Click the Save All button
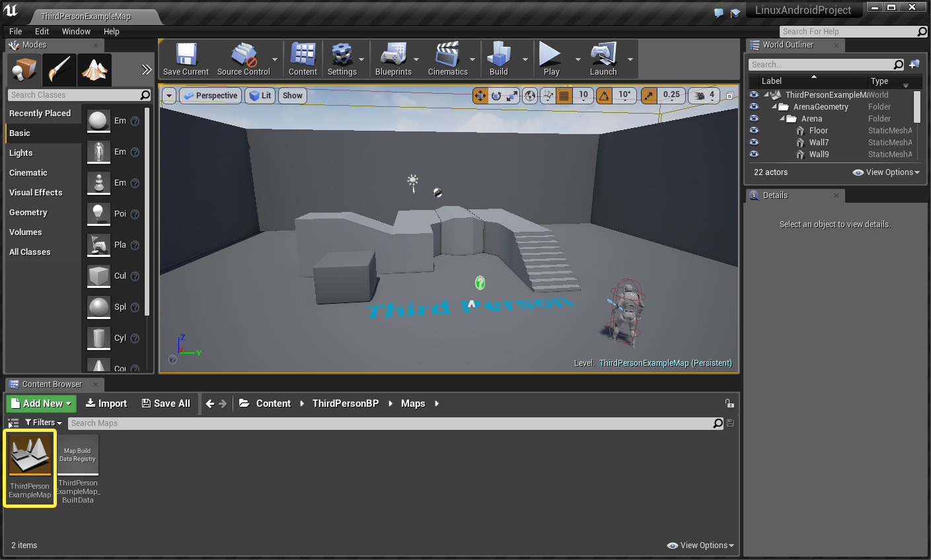The width and height of the screenshot is (931, 560). [166, 403]
